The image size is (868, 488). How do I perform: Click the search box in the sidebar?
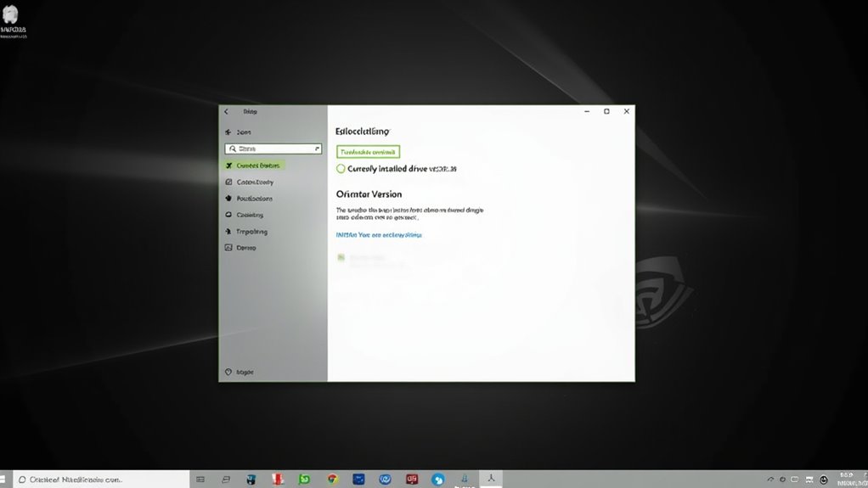point(273,149)
